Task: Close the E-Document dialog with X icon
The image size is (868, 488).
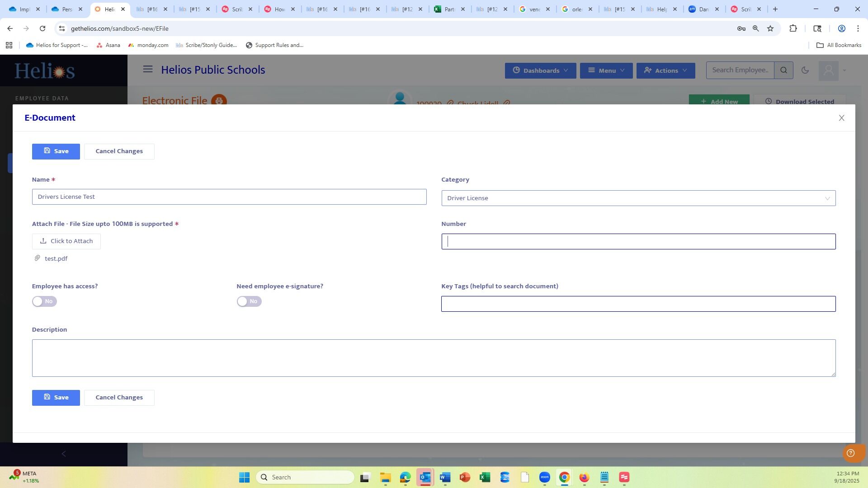Action: click(x=841, y=118)
